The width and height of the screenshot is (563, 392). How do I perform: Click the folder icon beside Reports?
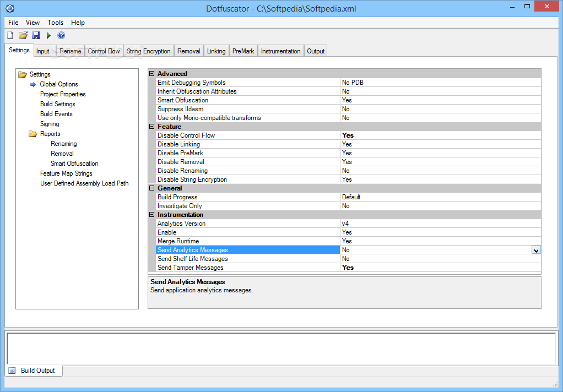tap(34, 133)
